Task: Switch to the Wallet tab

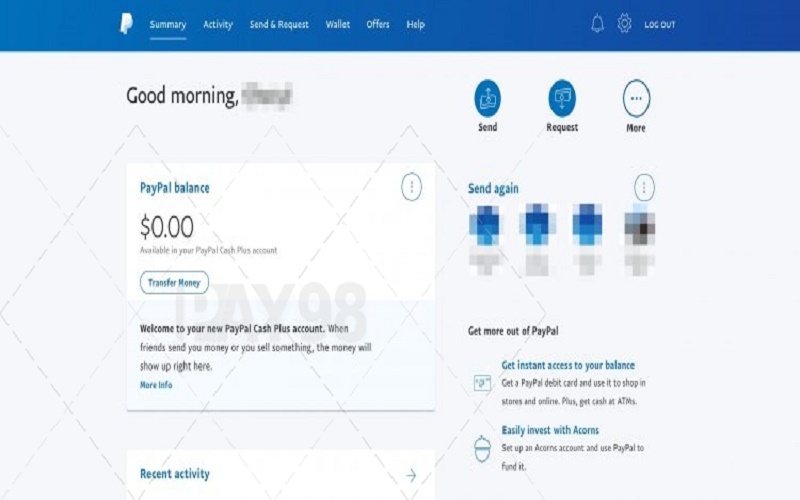Action: [338, 24]
